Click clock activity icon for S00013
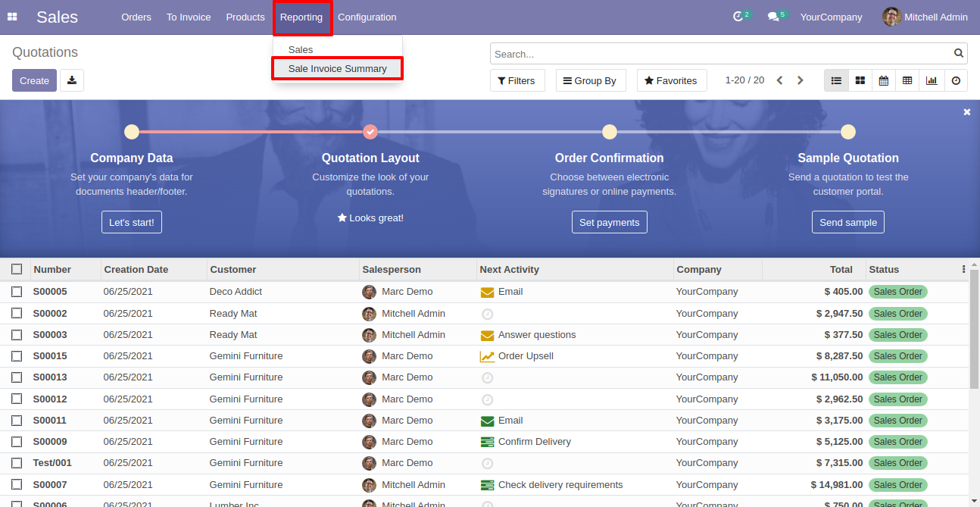Image resolution: width=980 pixels, height=507 pixels. pyautogui.click(x=487, y=377)
